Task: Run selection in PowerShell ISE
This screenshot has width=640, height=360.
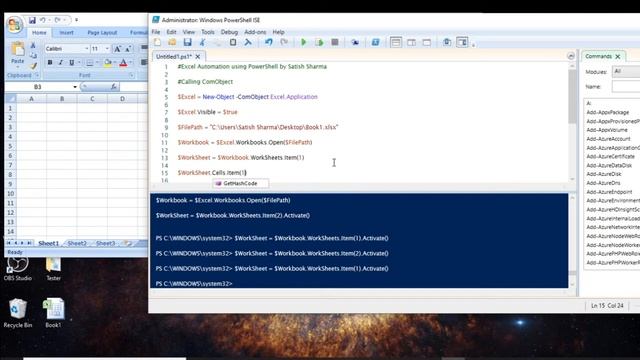Action: [x=319, y=42]
